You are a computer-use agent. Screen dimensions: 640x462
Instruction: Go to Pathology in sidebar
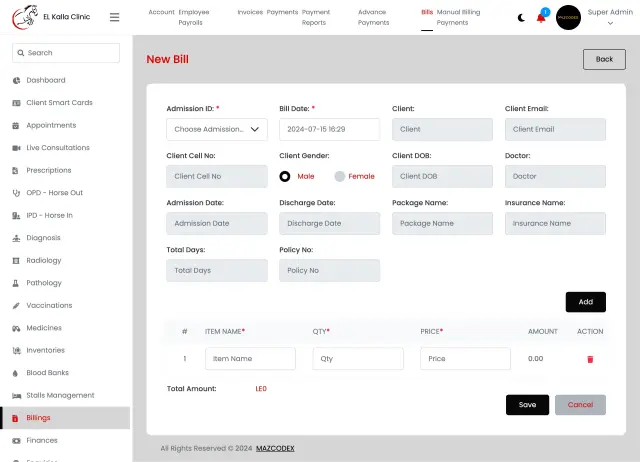[x=44, y=283]
